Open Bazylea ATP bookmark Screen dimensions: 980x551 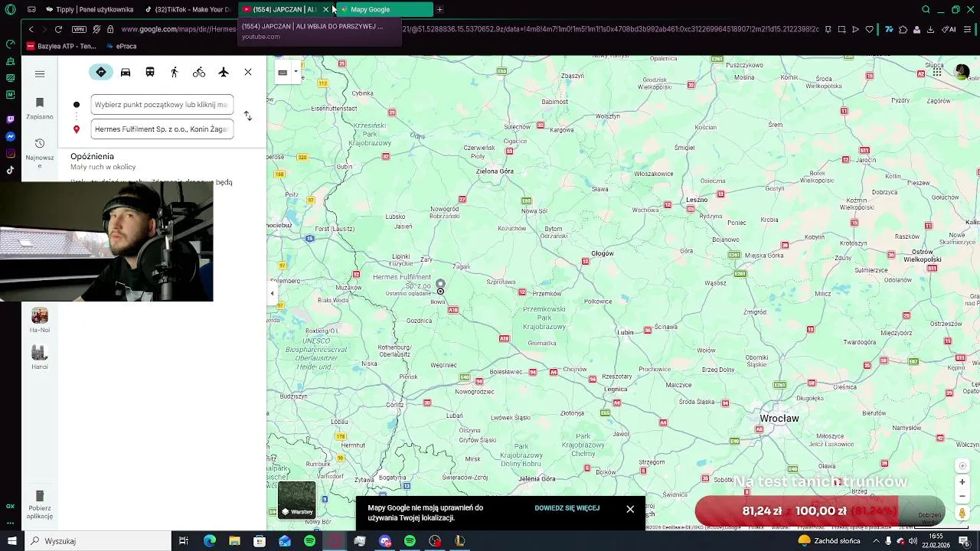coord(61,46)
